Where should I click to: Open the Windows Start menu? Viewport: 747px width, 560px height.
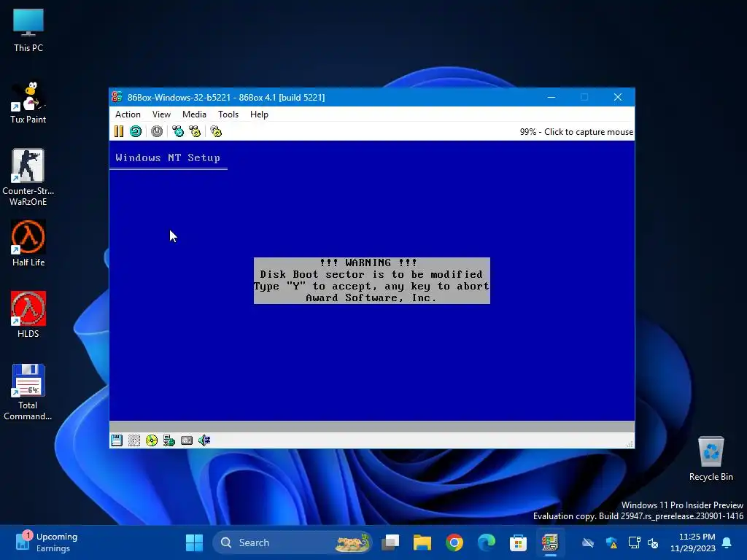194,542
